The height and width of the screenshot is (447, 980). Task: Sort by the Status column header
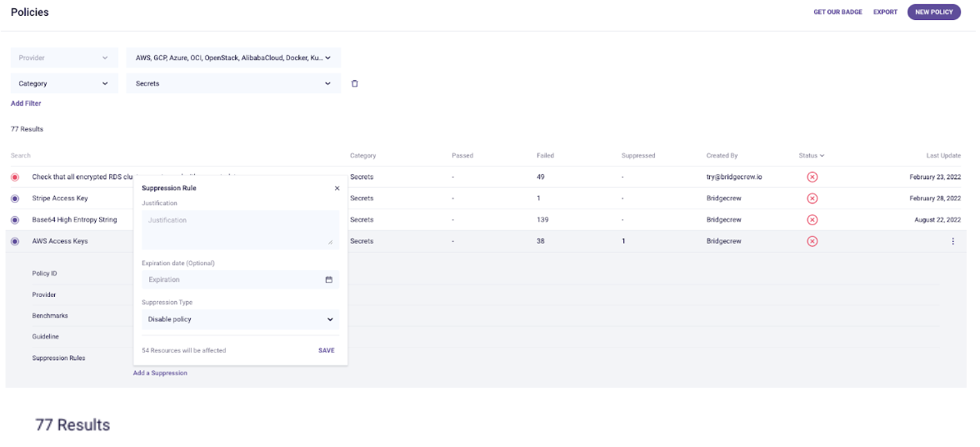tap(811, 155)
